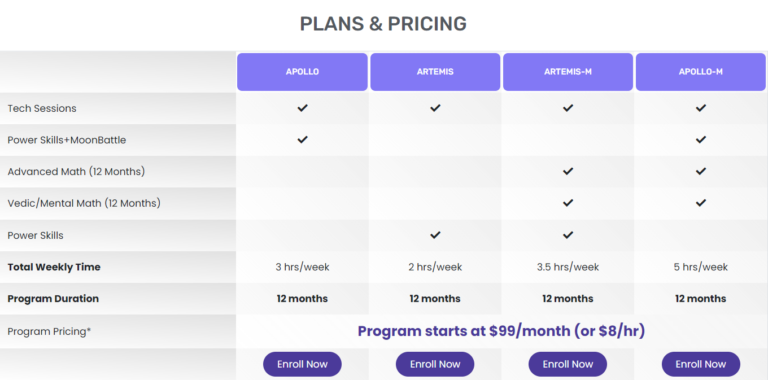The height and width of the screenshot is (380, 768).
Task: Click Artemis Tech Sessions checkmark
Action: (x=435, y=108)
